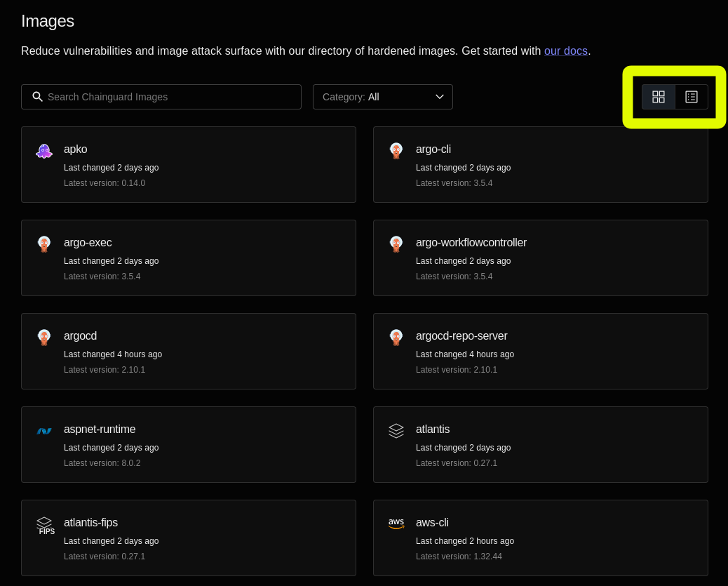Click the atlantis stacked-layers icon
728x586 pixels.
pos(396,430)
